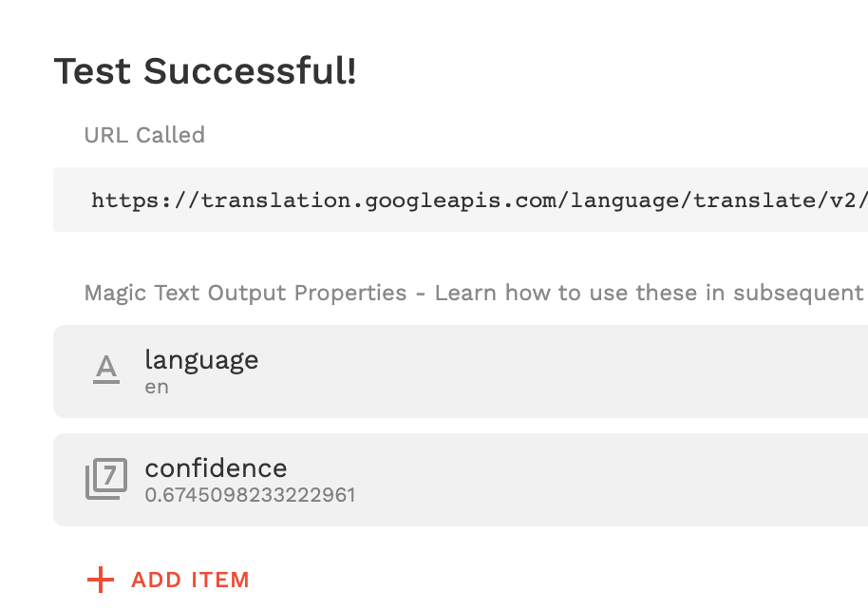Select the language property name
Viewport: 868px width, 610px height.
201,360
